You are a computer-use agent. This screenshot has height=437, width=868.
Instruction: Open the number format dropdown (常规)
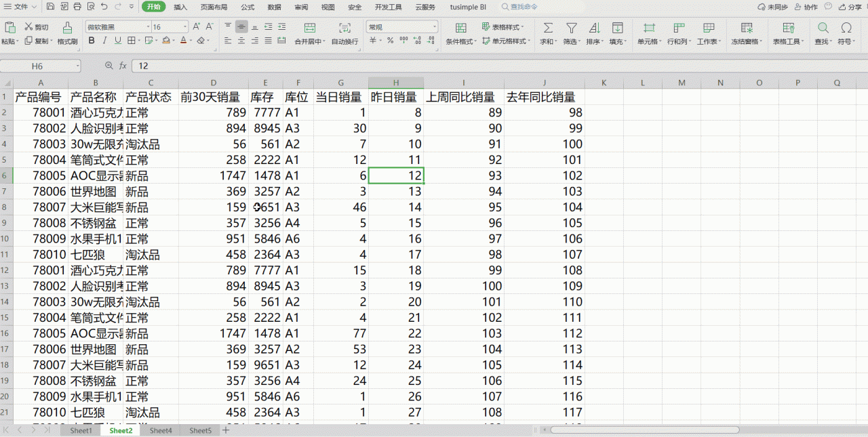434,27
